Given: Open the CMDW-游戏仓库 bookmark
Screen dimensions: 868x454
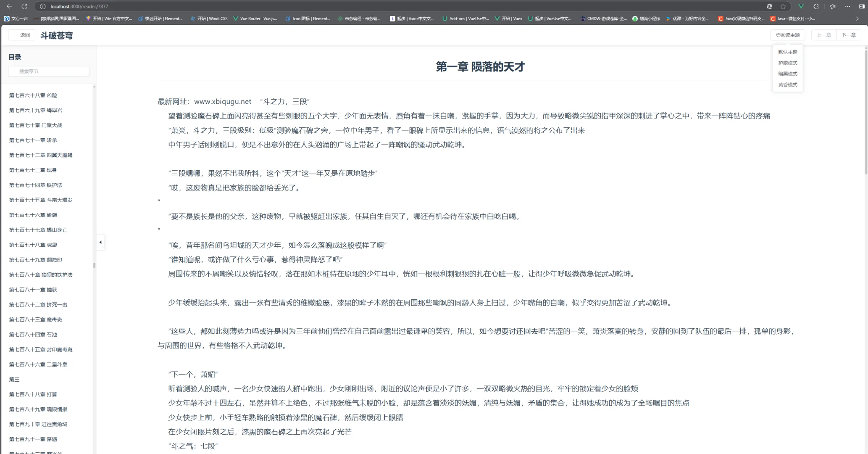Looking at the screenshot, I should click(x=603, y=18).
